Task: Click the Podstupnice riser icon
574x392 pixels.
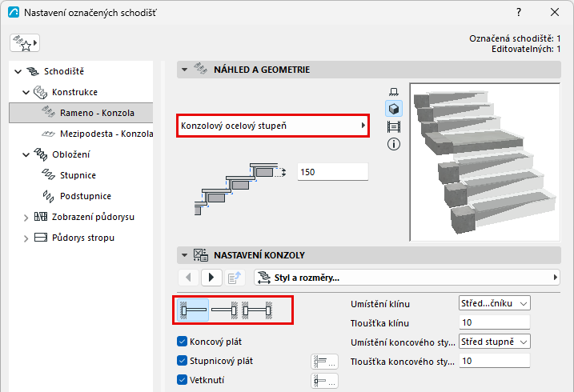Action: click(48, 196)
